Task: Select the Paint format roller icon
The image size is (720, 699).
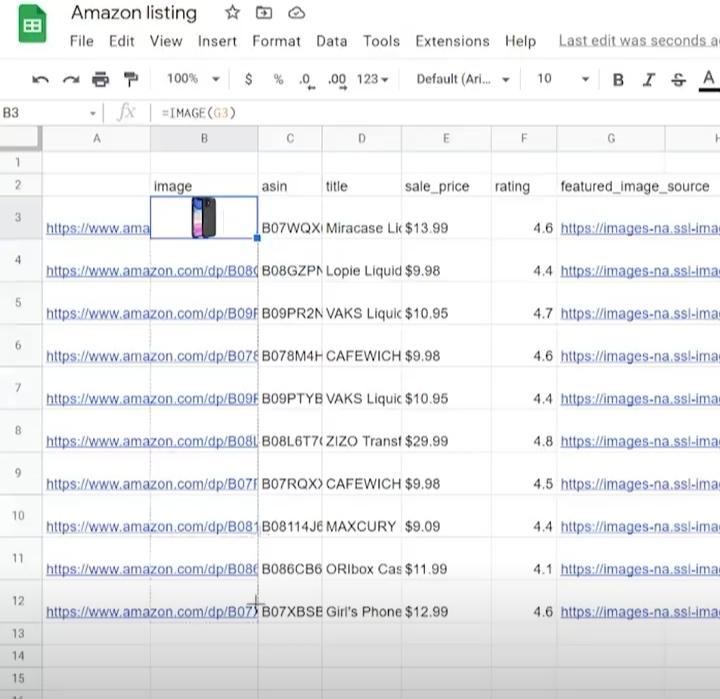Action: point(131,79)
